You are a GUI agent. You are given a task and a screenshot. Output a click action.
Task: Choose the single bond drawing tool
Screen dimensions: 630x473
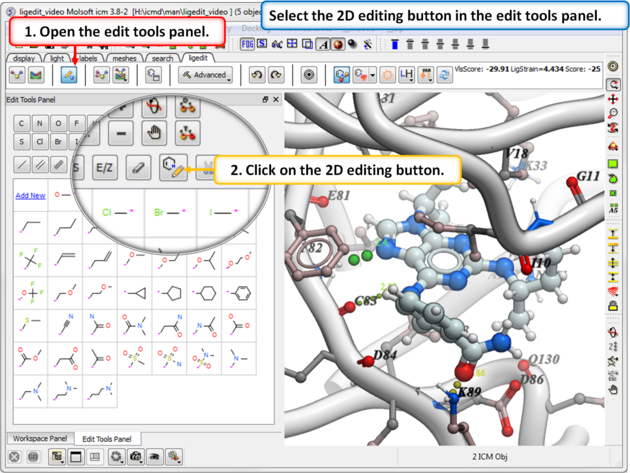[22, 165]
